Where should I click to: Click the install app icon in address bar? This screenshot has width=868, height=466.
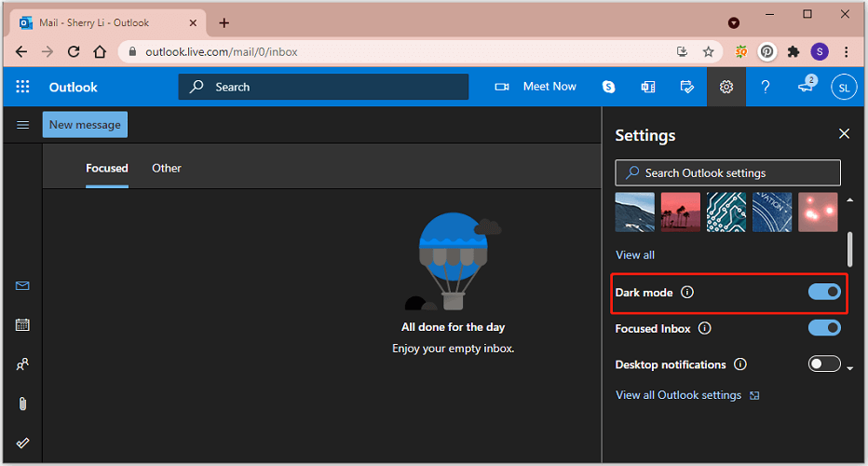coord(682,51)
